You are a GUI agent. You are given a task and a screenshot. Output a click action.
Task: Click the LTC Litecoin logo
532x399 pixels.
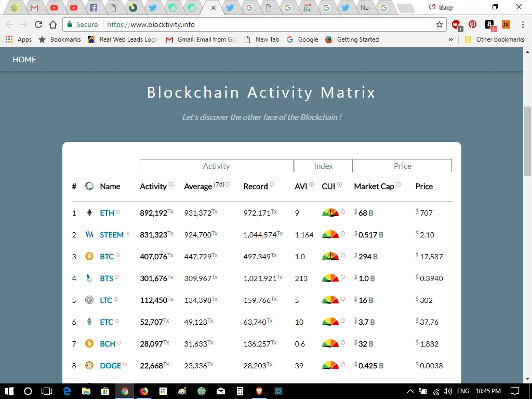pyautogui.click(x=89, y=300)
